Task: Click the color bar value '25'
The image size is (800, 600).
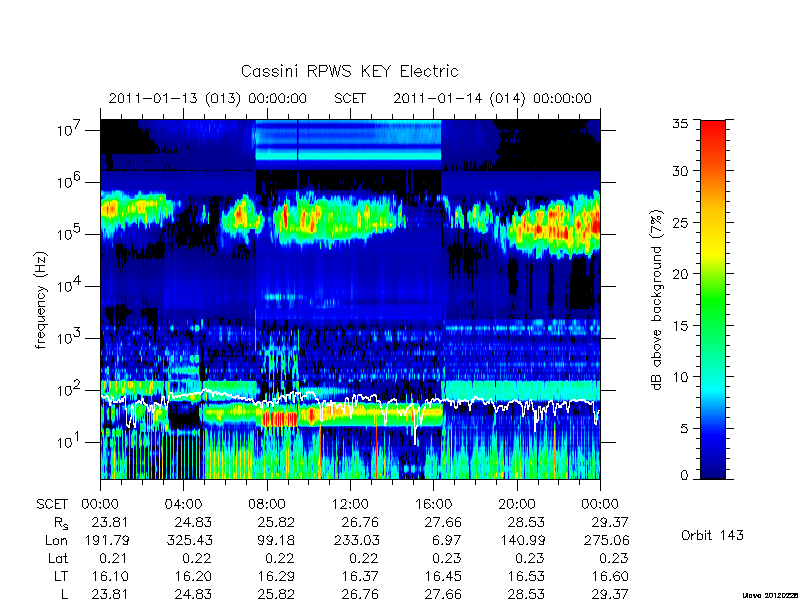Action: [680, 222]
